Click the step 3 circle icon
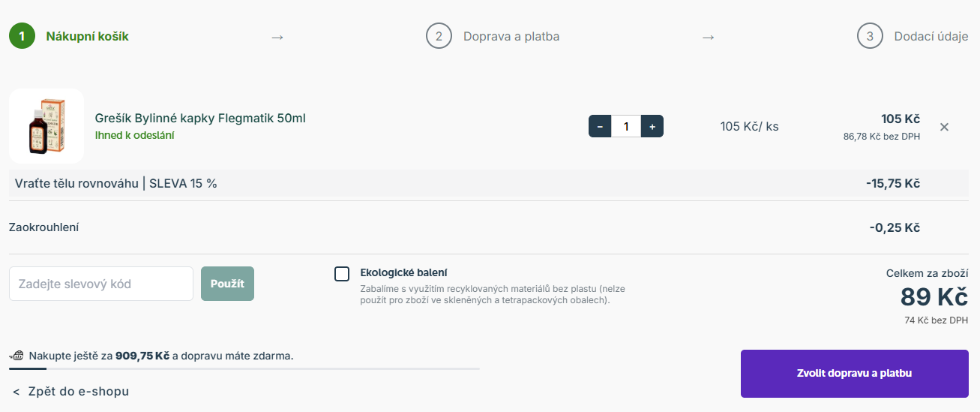 [870, 36]
